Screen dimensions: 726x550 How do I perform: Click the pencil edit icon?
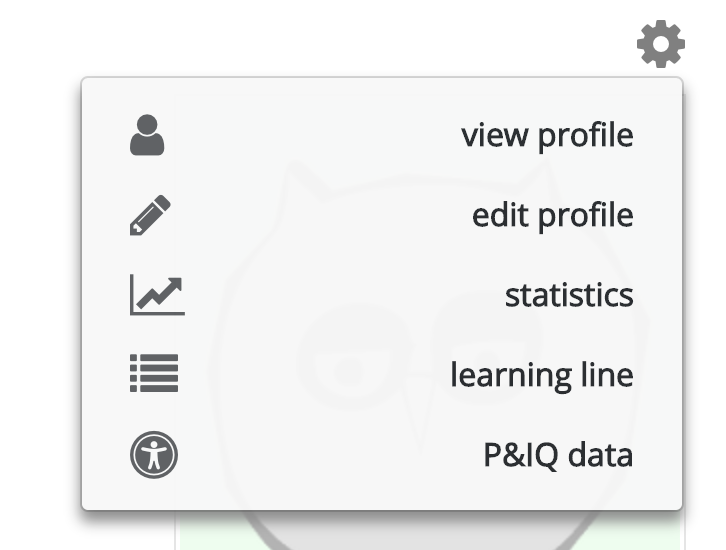coord(150,215)
